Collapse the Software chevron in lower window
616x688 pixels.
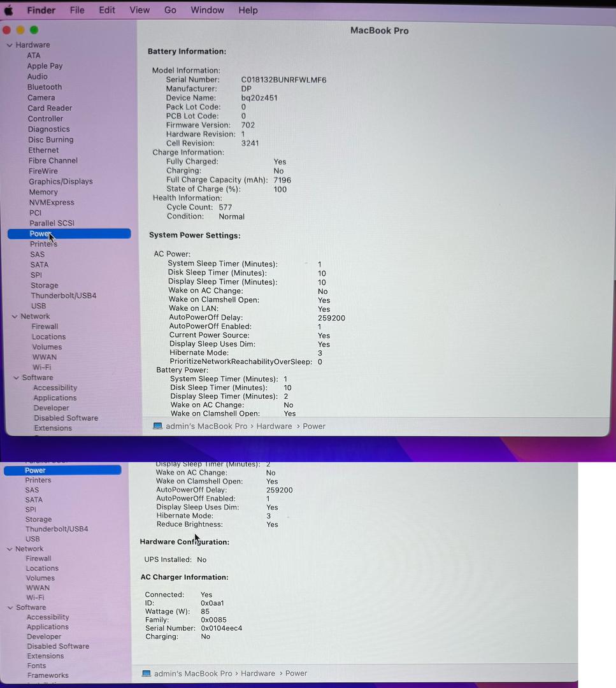(x=10, y=608)
